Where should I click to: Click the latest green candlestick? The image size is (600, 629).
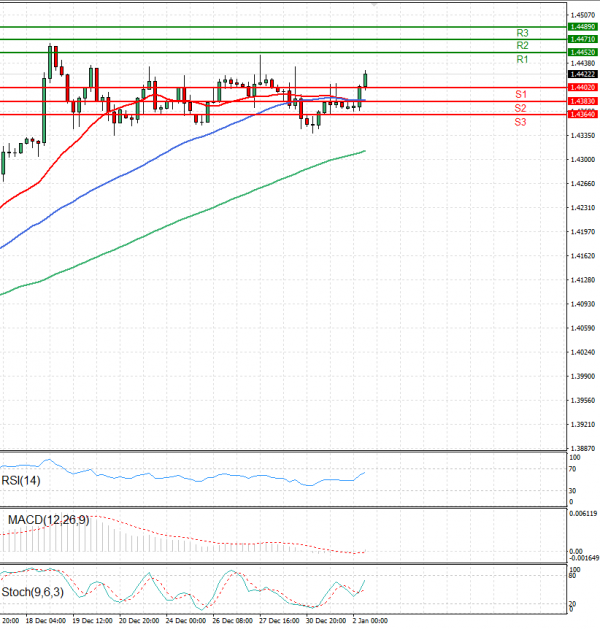click(x=365, y=80)
